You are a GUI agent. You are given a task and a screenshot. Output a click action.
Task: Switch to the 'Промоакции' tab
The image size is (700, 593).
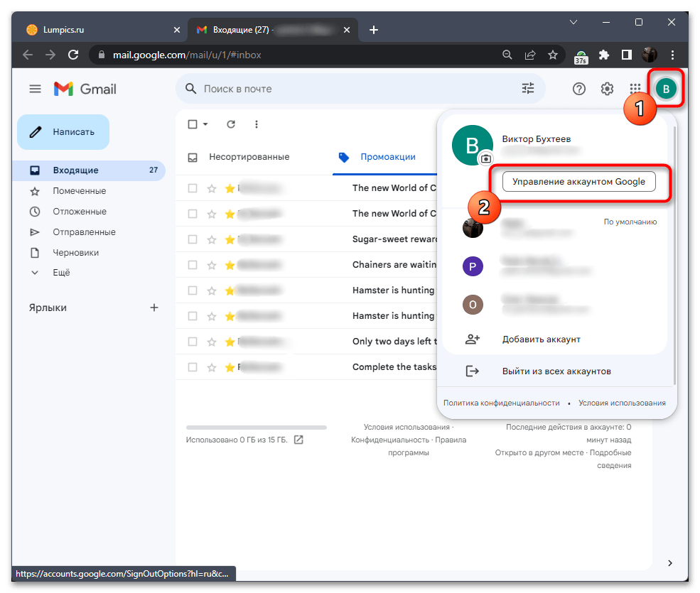click(387, 157)
